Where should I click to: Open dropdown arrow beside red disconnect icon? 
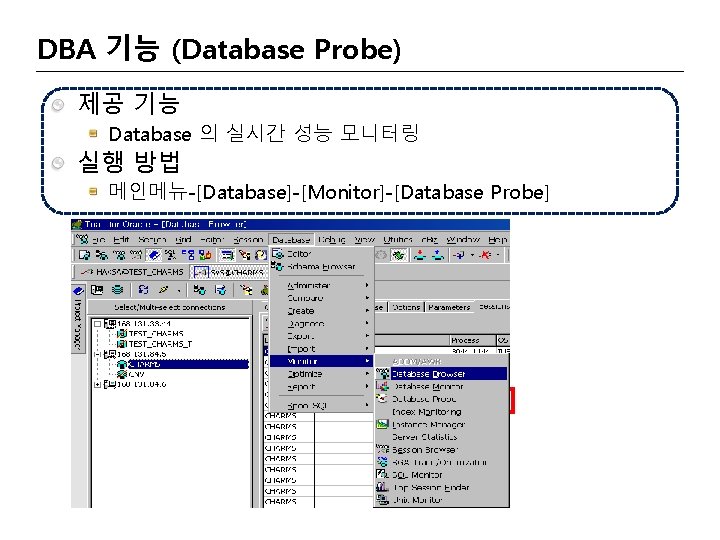[498, 255]
